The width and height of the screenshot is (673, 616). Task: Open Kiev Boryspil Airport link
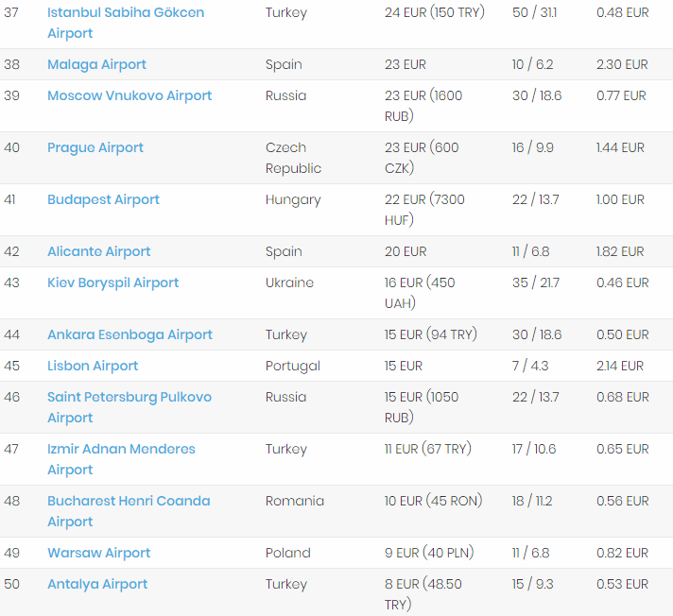pyautogui.click(x=113, y=282)
